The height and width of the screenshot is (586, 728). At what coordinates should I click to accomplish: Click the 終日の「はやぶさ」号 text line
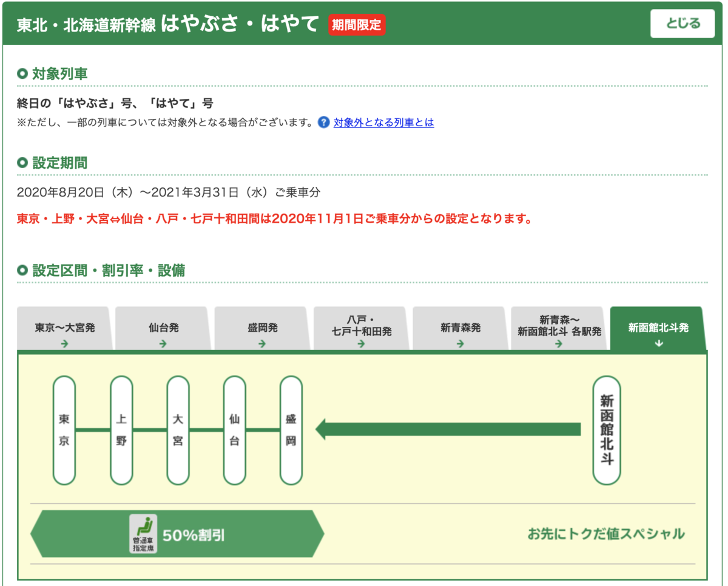(115, 103)
